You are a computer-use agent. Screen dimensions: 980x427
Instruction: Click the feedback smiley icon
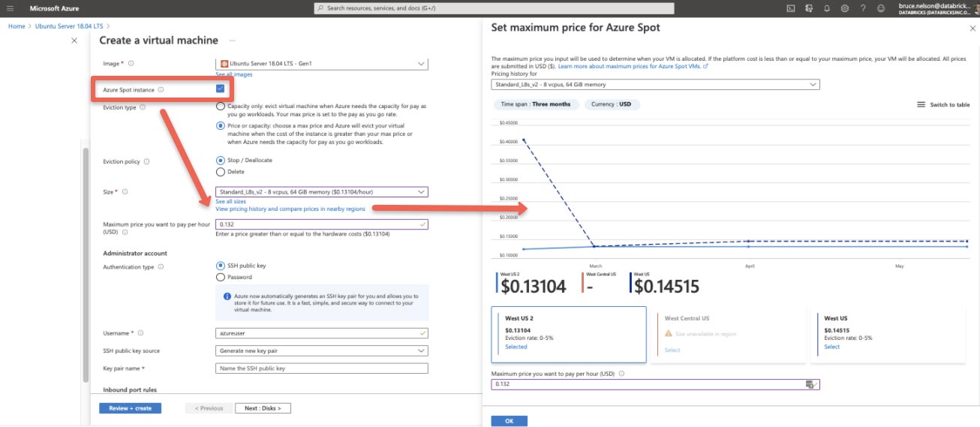(881, 8)
